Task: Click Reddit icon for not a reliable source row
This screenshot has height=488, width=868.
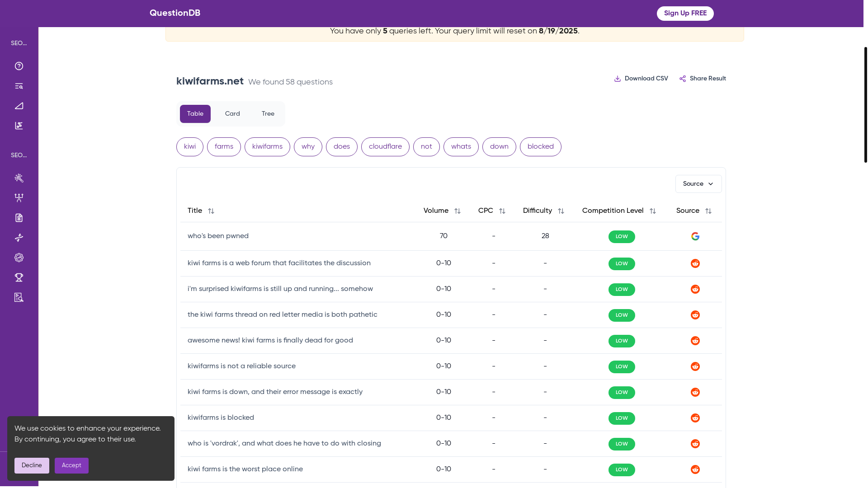Action: (x=695, y=366)
